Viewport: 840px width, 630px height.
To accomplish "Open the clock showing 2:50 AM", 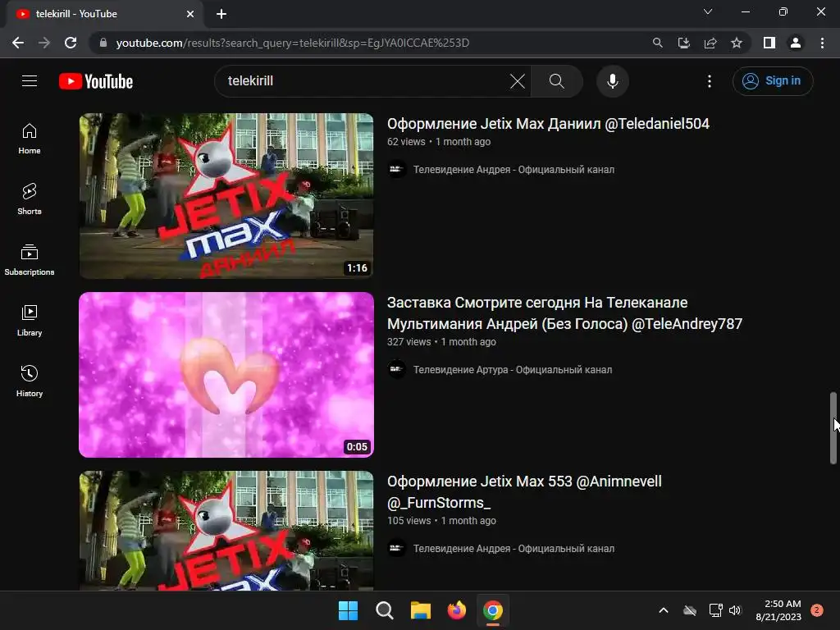I will pyautogui.click(x=778, y=610).
